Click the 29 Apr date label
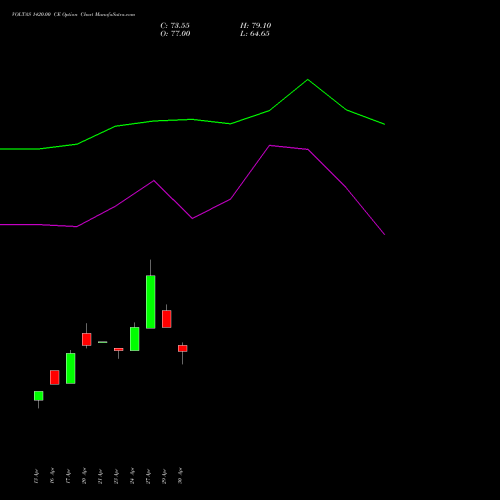 (164, 476)
